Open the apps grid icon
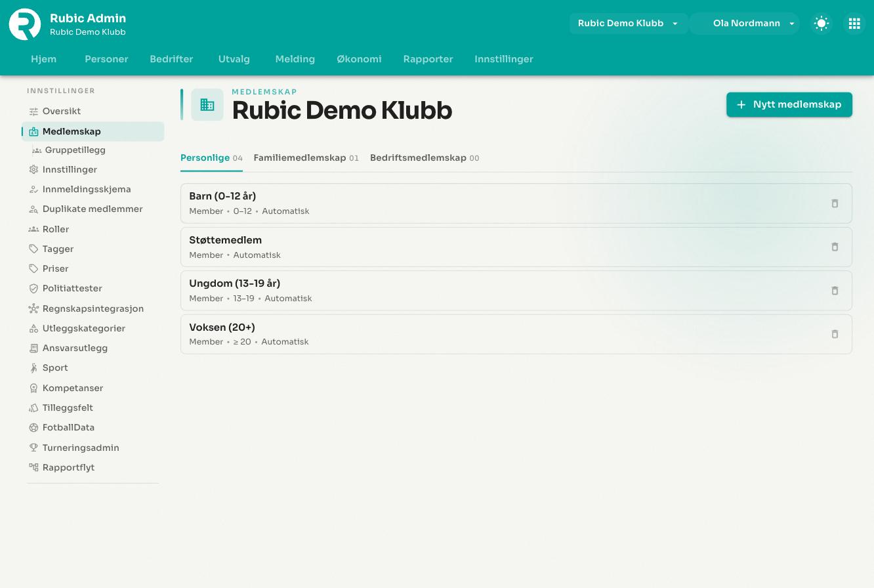Image resolution: width=874 pixels, height=588 pixels. point(854,24)
